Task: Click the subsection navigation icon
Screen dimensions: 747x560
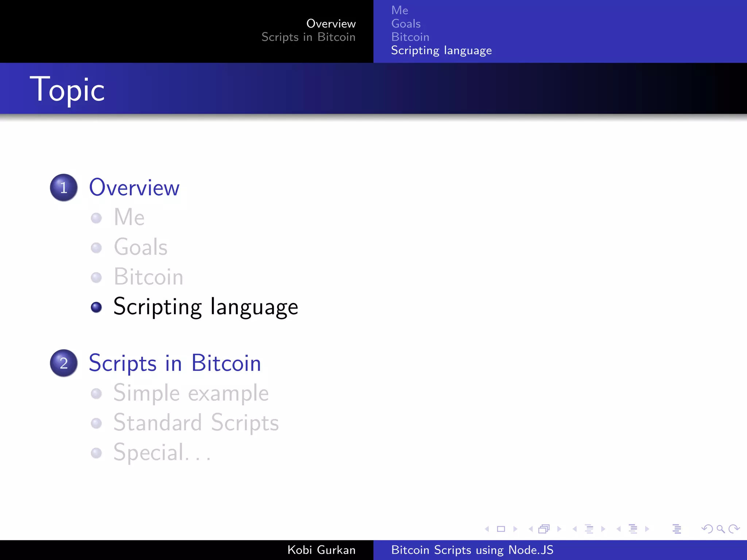Action: click(589, 529)
